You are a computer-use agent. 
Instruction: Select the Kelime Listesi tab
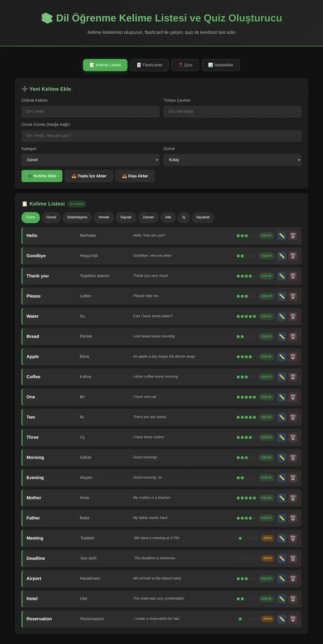[105, 65]
